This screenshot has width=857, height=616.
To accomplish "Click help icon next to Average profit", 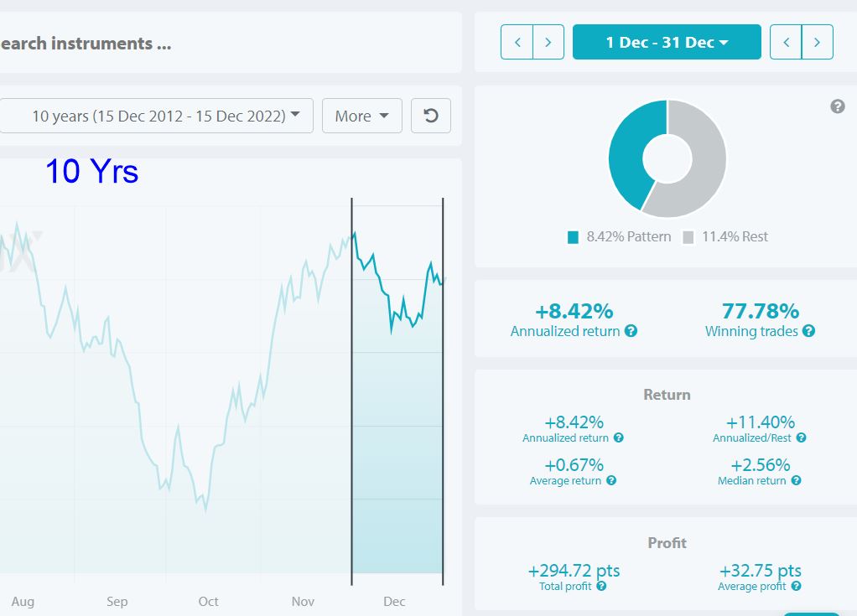I will tap(797, 586).
